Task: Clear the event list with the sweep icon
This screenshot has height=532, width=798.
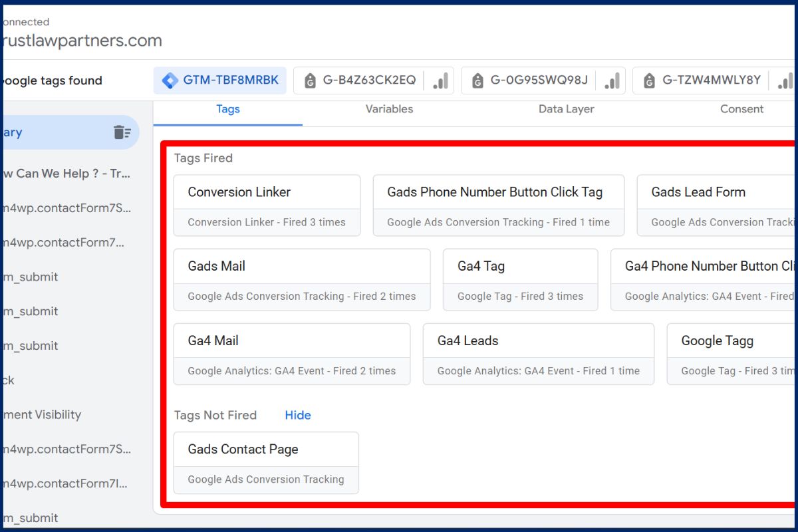Action: (122, 132)
